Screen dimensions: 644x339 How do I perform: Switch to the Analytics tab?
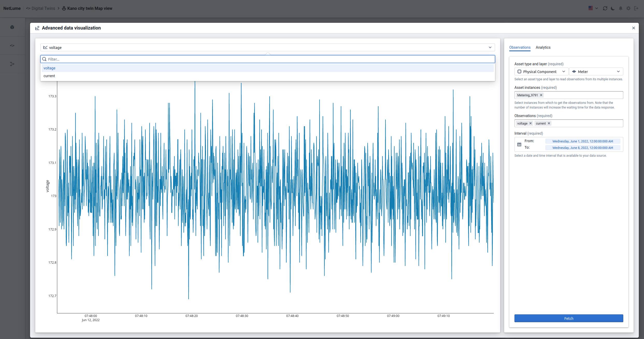543,47
